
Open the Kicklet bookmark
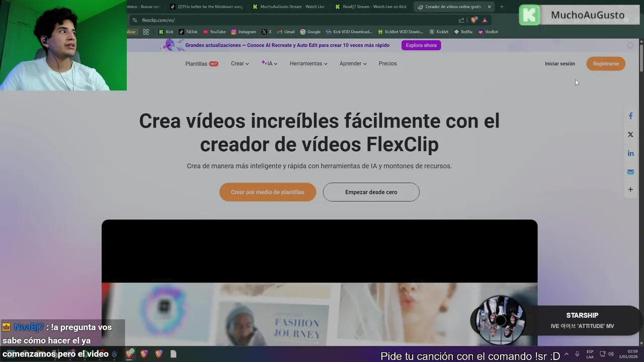click(439, 32)
